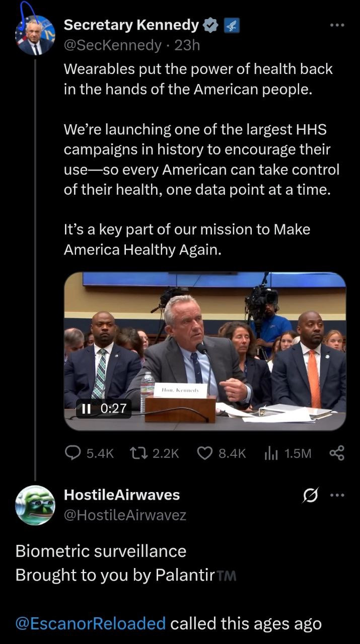
Task: Share the post via share icon
Action: coord(336,453)
